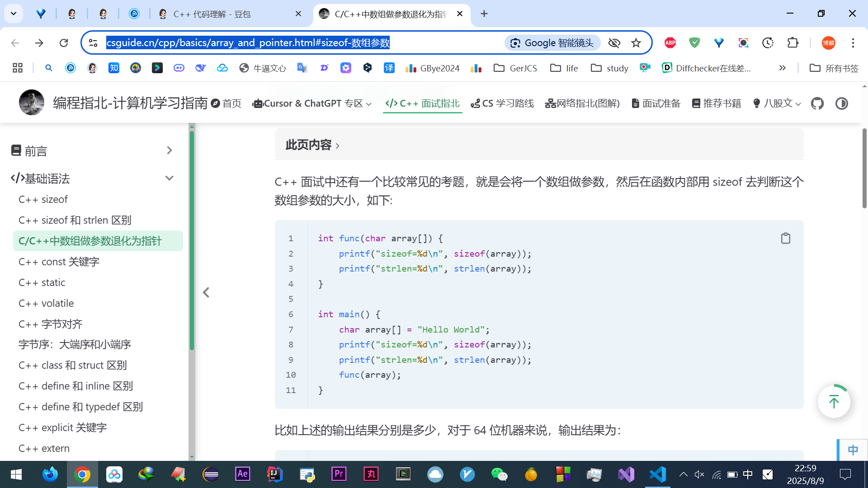This screenshot has width=868, height=488.
Task: Open Chrome extensions puzzle icon
Action: click(793, 43)
